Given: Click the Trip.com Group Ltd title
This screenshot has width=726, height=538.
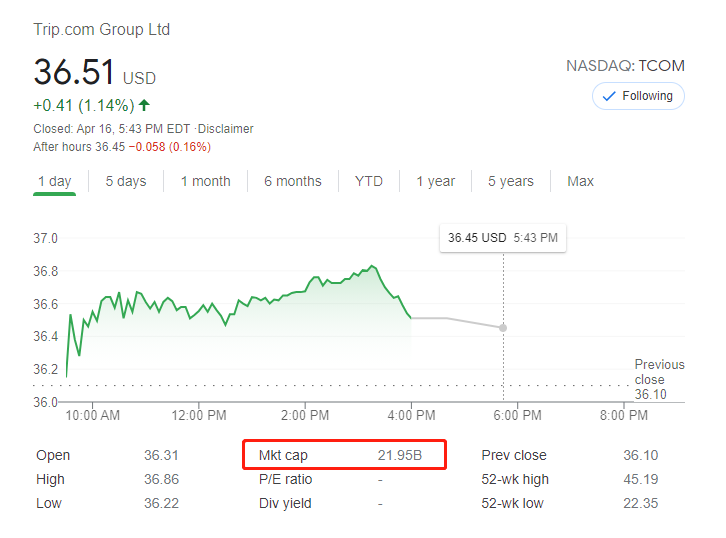Looking at the screenshot, I should 102,30.
